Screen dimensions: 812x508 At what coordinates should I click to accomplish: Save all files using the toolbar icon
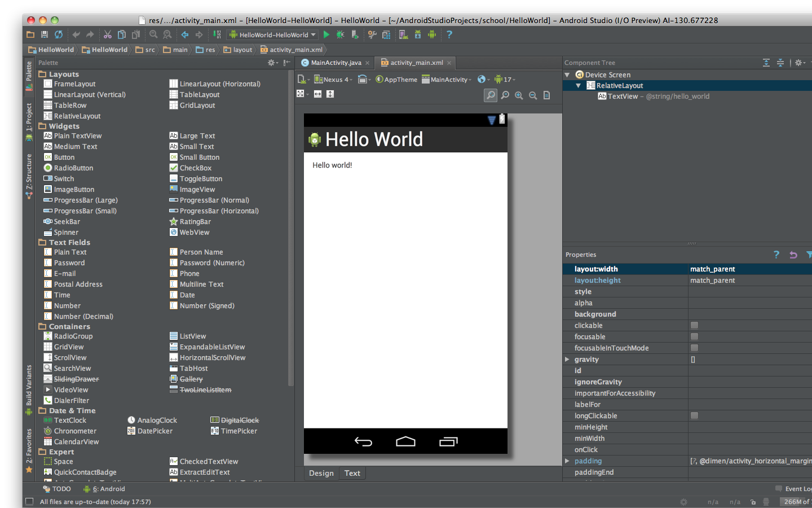(44, 34)
